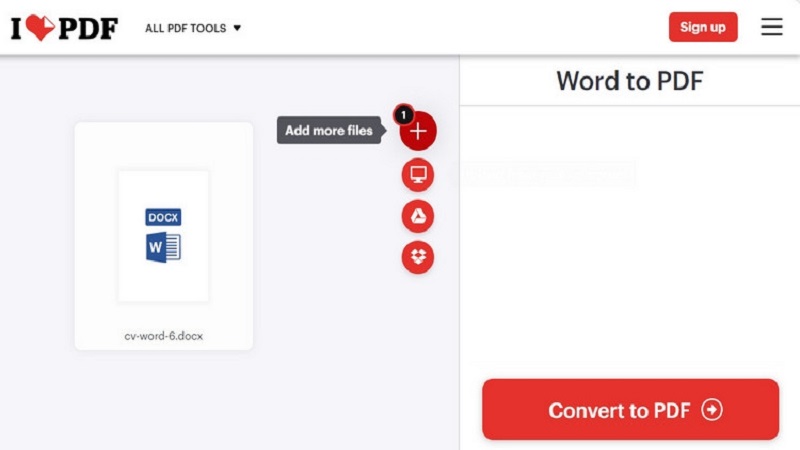Image resolution: width=800 pixels, height=450 pixels.
Task: Open the hamburger menu
Action: [771, 27]
